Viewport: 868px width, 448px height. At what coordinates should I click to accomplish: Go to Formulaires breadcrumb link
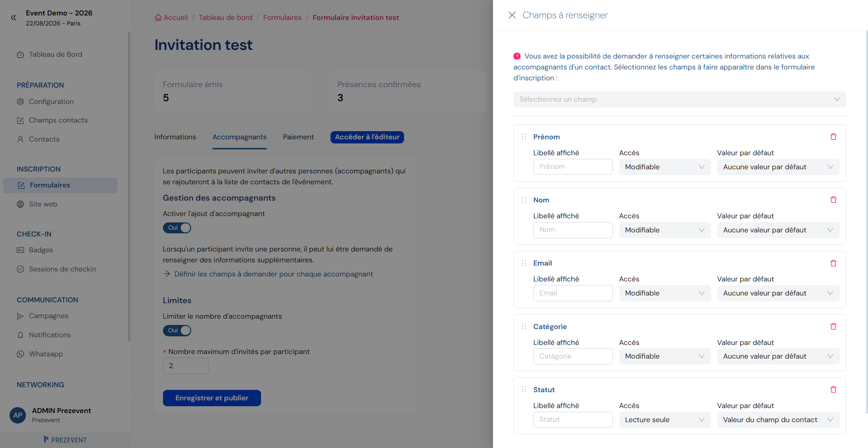pos(282,17)
